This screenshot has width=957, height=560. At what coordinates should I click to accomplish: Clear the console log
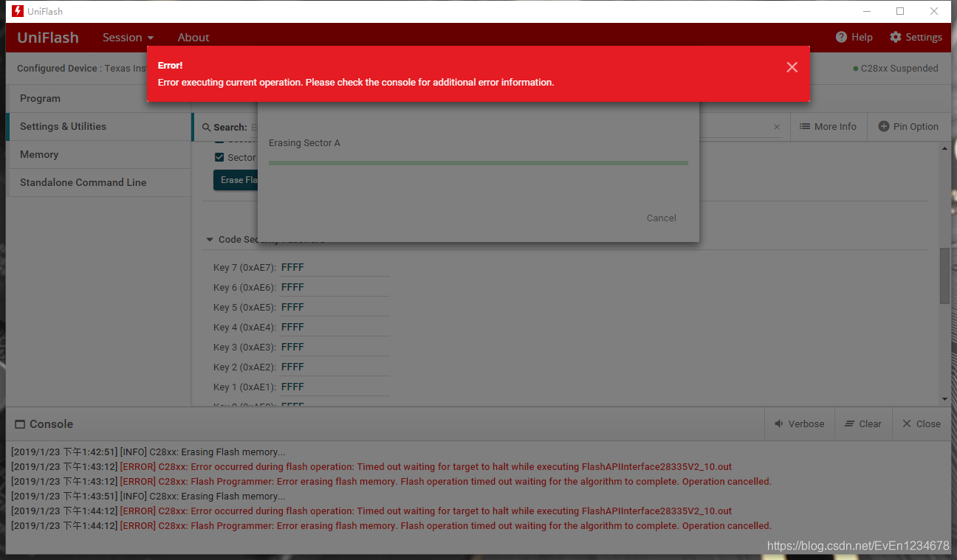coord(863,424)
